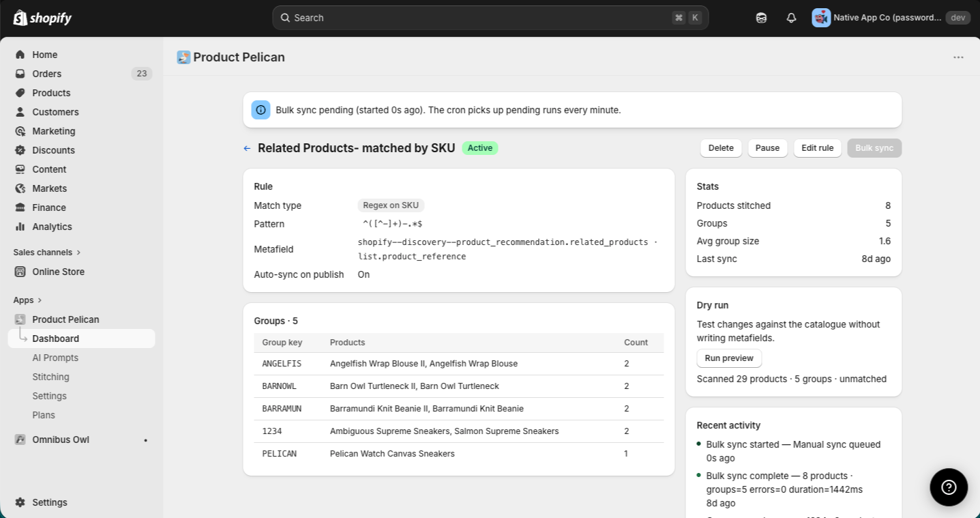Click the search magnifier icon
This screenshot has width=980, height=518.
[285, 18]
